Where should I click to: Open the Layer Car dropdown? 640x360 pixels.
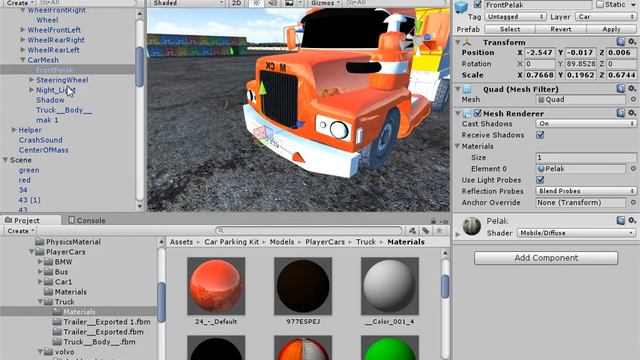coord(605,17)
